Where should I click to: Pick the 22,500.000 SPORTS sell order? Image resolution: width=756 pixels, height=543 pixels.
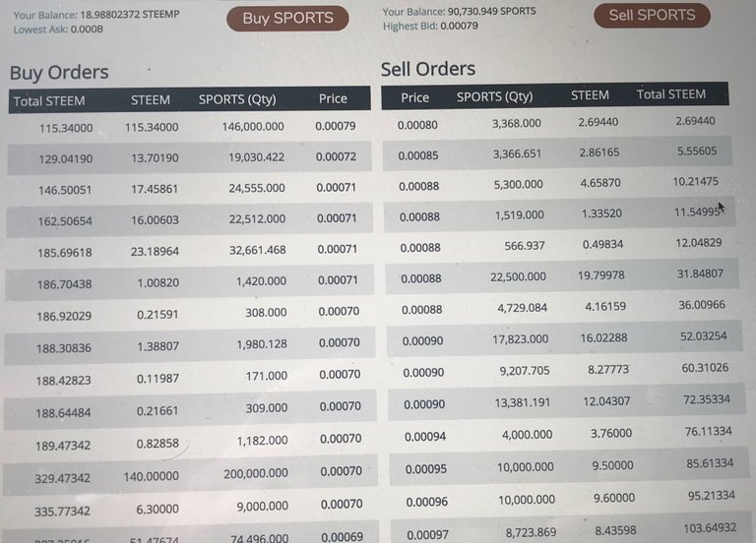562,276
